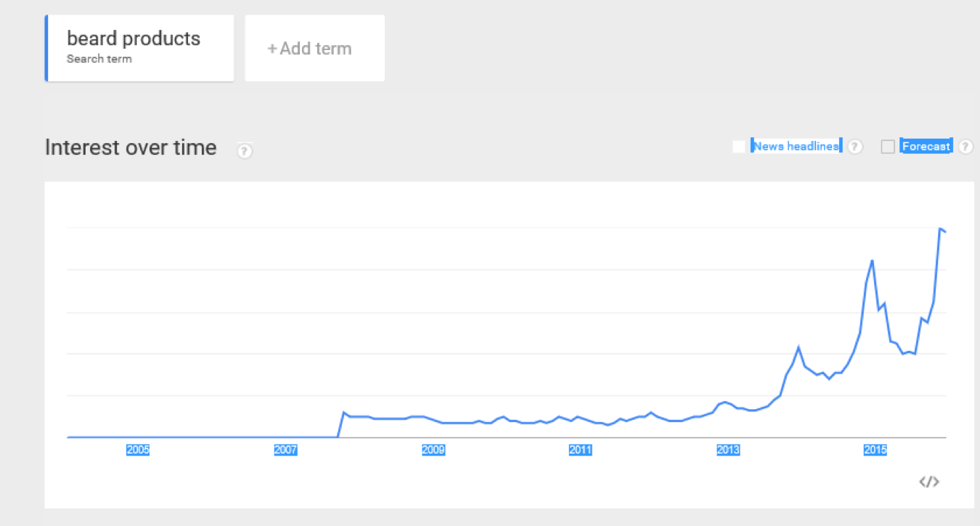Click the Add term box
The width and height of the screenshot is (980, 526).
pyautogui.click(x=315, y=48)
